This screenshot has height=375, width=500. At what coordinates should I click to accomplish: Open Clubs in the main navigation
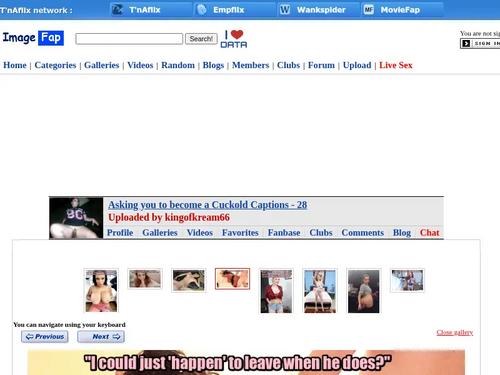289,65
